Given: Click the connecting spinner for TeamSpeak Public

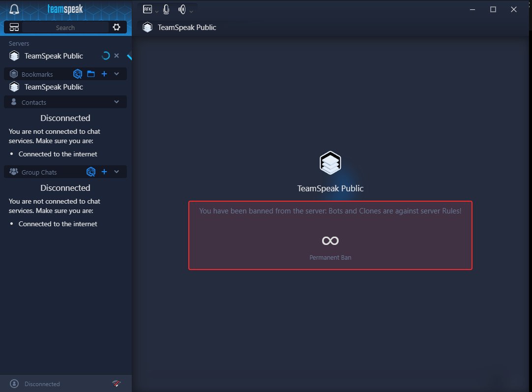Looking at the screenshot, I should tap(106, 56).
